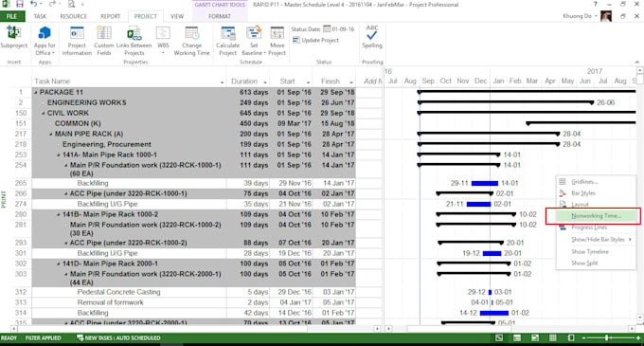Click Move Project
Viewport: 644px width, 346px height.
pos(277,40)
